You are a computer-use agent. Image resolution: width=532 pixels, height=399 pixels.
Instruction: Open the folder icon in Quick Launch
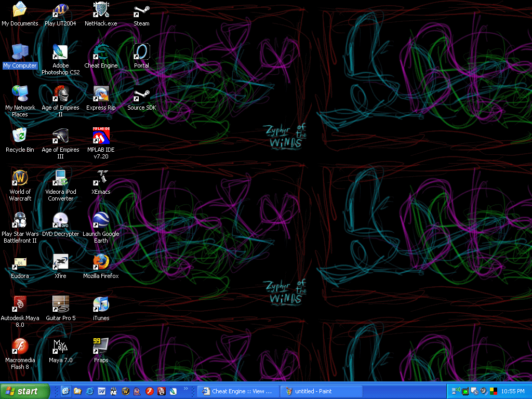tap(78, 391)
